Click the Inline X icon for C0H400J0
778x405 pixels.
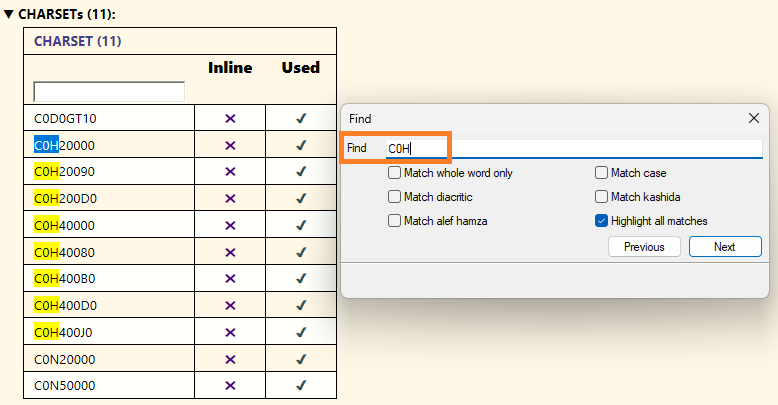pyautogui.click(x=230, y=332)
